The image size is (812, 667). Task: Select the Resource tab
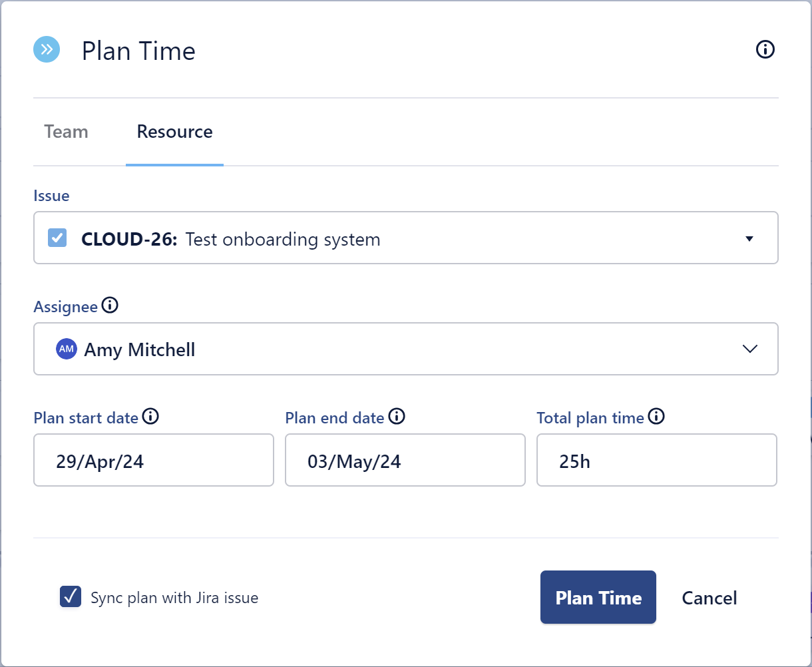click(x=174, y=132)
